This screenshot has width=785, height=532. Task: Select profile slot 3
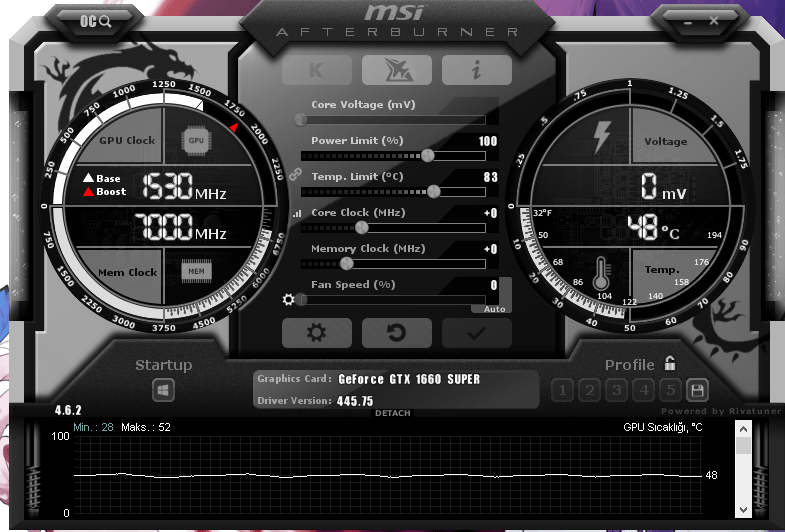coord(617,390)
